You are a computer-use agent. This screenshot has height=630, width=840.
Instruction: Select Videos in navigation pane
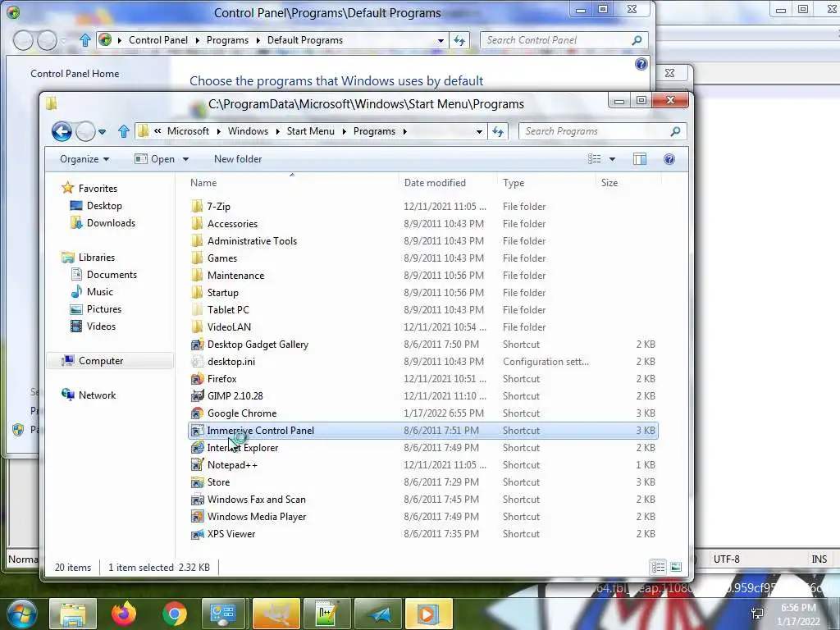coord(101,326)
